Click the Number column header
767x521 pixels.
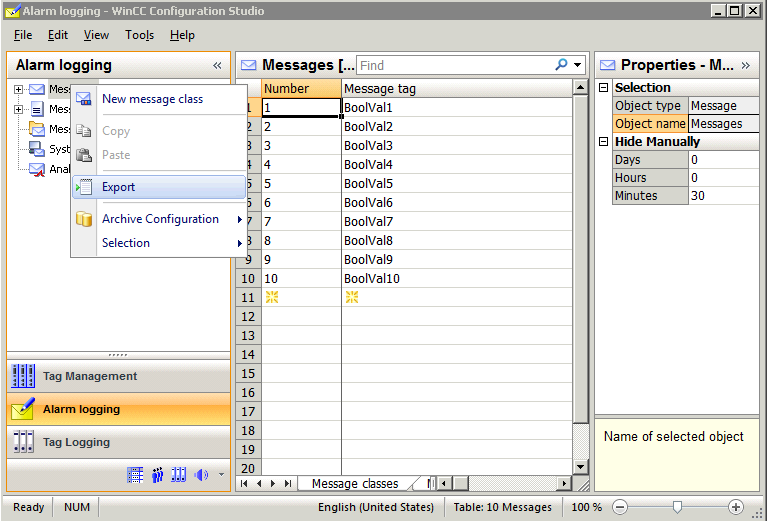click(x=300, y=88)
